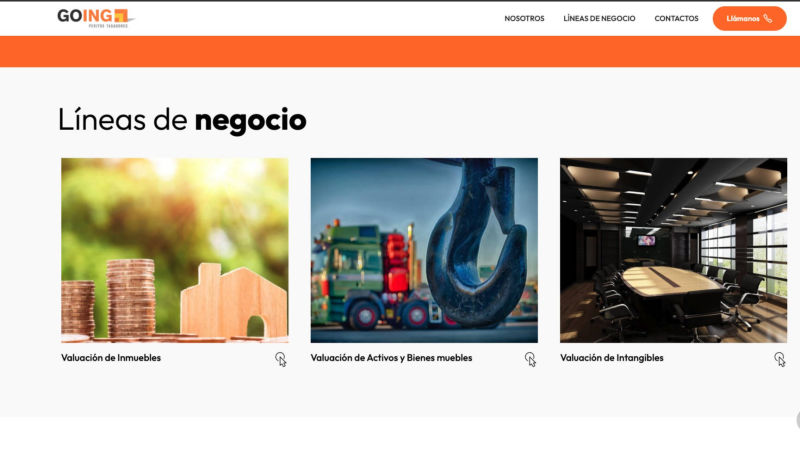Open the Valuación de Intangibles link
The height and width of the screenshot is (450, 800).
click(x=612, y=358)
